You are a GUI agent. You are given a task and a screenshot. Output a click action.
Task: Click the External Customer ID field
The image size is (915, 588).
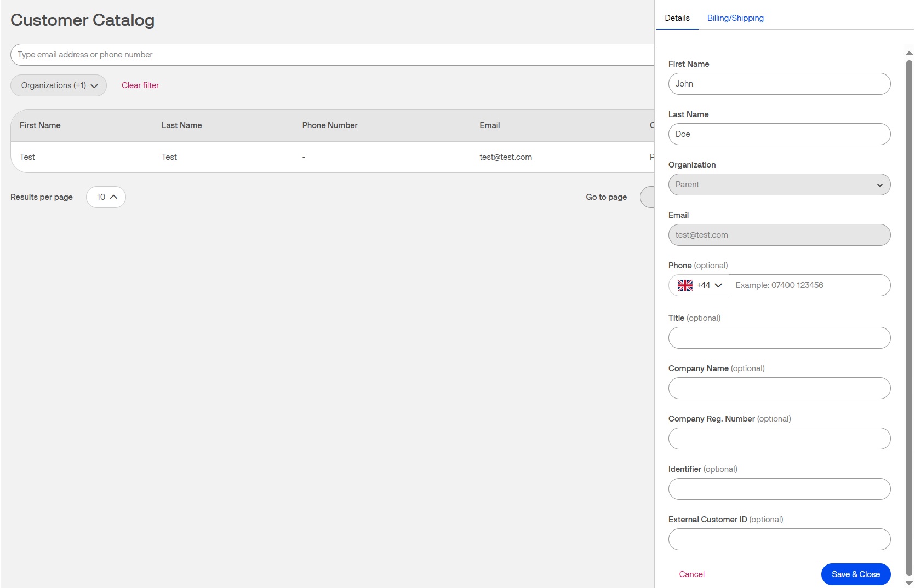(779, 539)
